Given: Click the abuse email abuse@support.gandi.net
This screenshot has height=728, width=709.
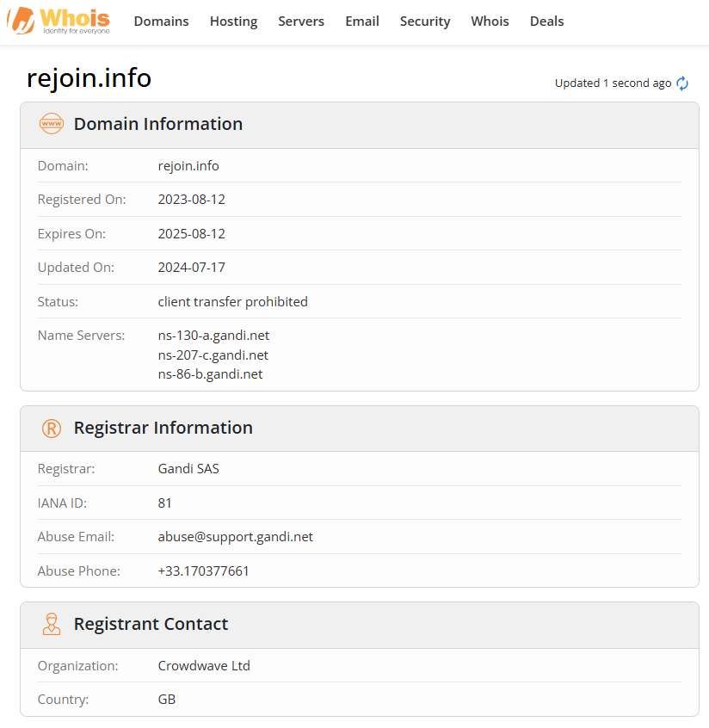Looking at the screenshot, I should pos(236,537).
